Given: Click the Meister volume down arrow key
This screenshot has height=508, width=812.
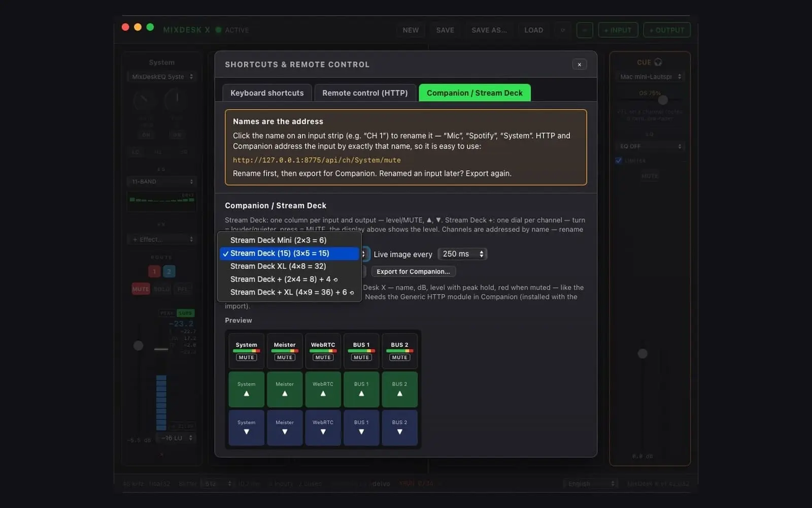Looking at the screenshot, I should [x=285, y=428].
